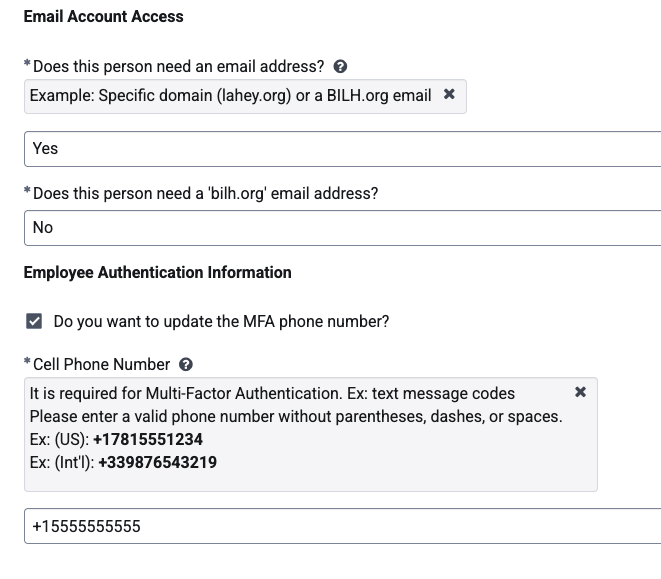This screenshot has height=579, width=661.
Task: Click the 'Email Account Access' section heading
Action: point(104,16)
